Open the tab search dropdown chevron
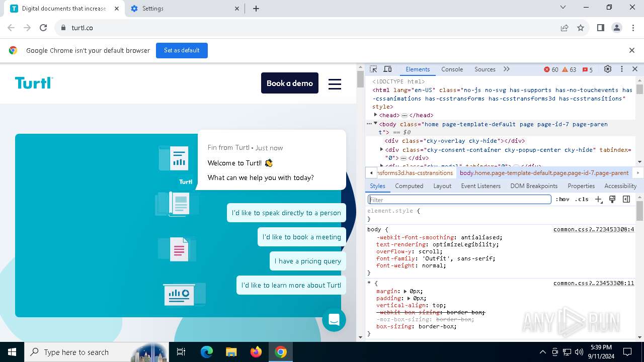 click(563, 8)
